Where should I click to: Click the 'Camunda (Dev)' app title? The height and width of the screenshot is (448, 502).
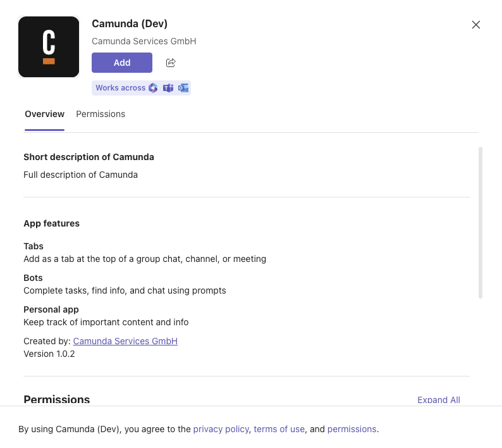[x=130, y=23]
